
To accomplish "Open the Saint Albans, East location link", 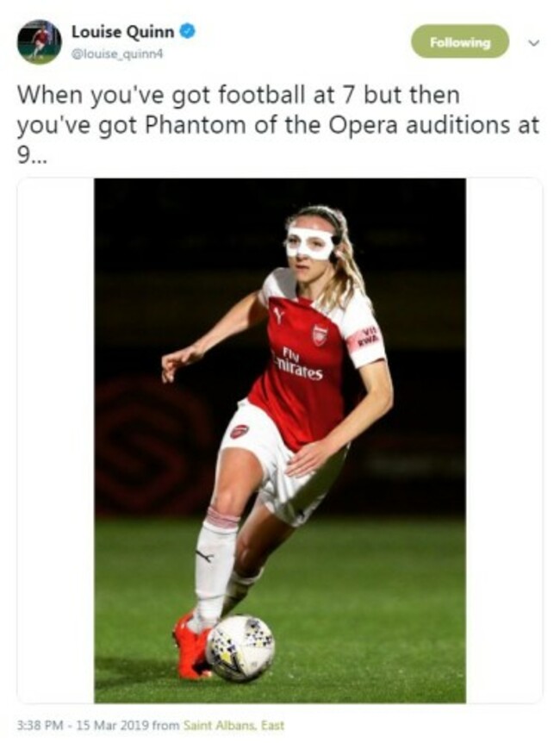I will [233, 726].
